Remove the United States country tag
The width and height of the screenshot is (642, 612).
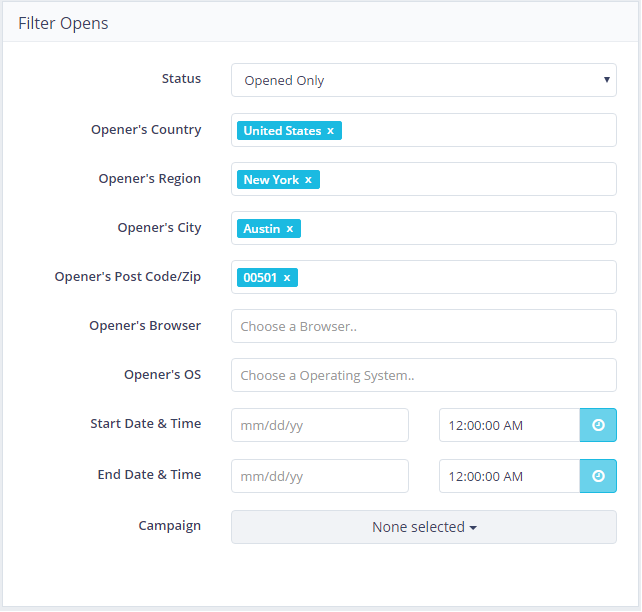[x=330, y=131]
